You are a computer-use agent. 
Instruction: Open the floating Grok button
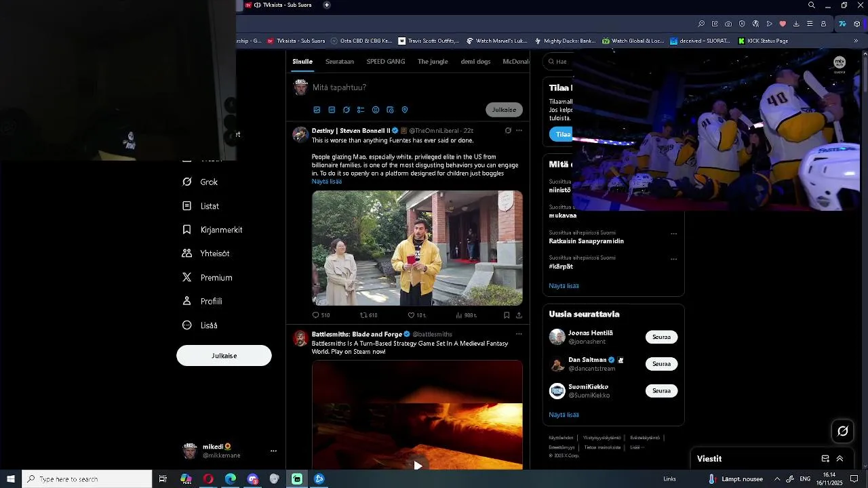(843, 431)
